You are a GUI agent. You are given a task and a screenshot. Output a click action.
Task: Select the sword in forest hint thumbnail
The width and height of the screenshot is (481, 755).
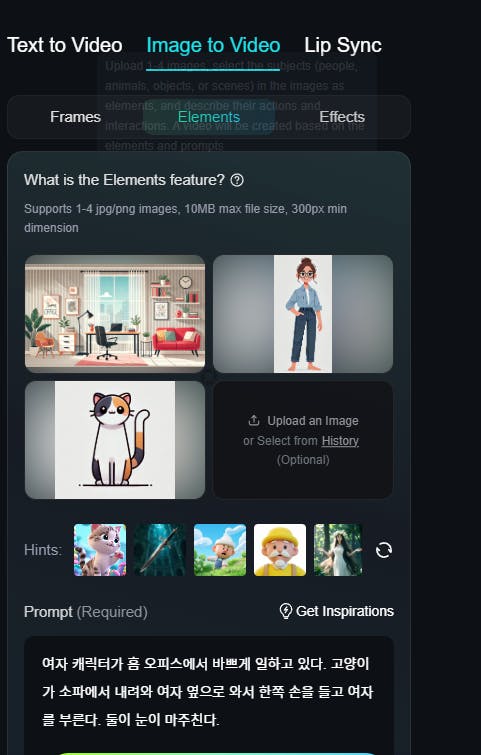click(x=160, y=550)
